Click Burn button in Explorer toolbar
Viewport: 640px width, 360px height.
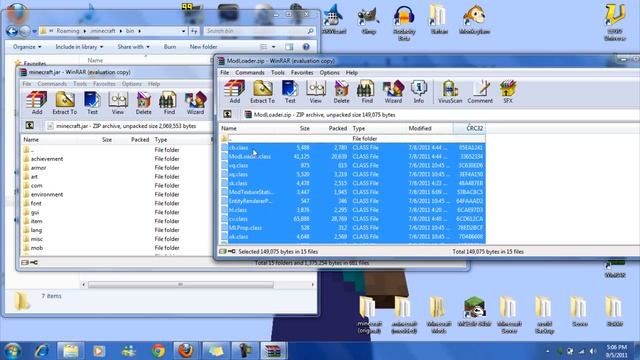170,47
